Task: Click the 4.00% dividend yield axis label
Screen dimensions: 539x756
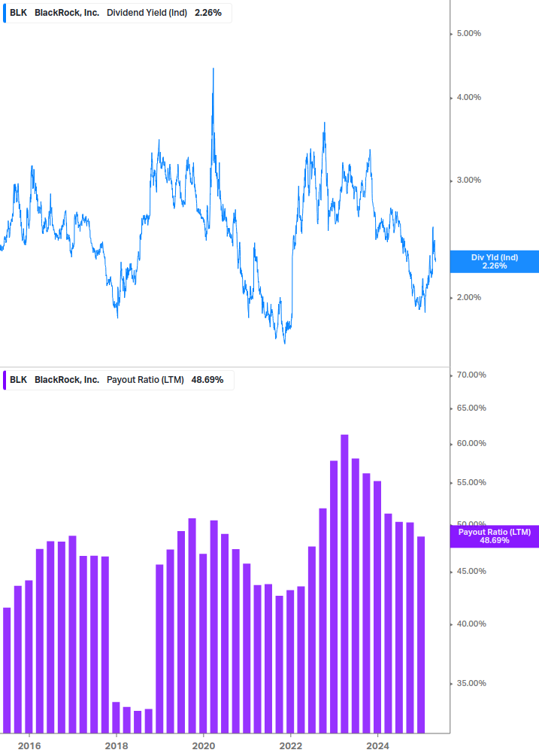Action: pos(468,97)
